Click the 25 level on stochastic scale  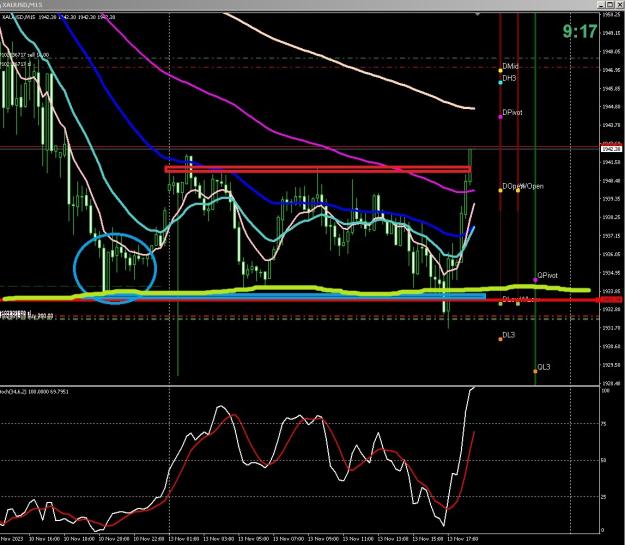tap(604, 497)
